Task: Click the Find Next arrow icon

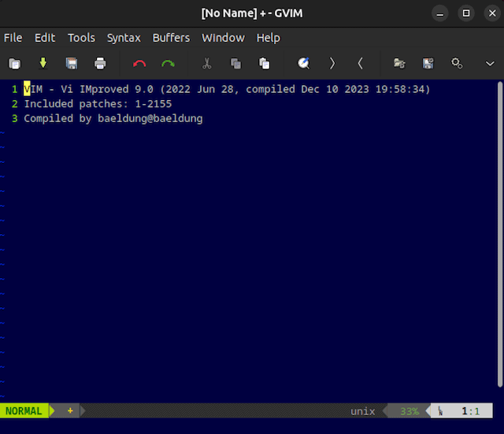Action: pyautogui.click(x=332, y=63)
